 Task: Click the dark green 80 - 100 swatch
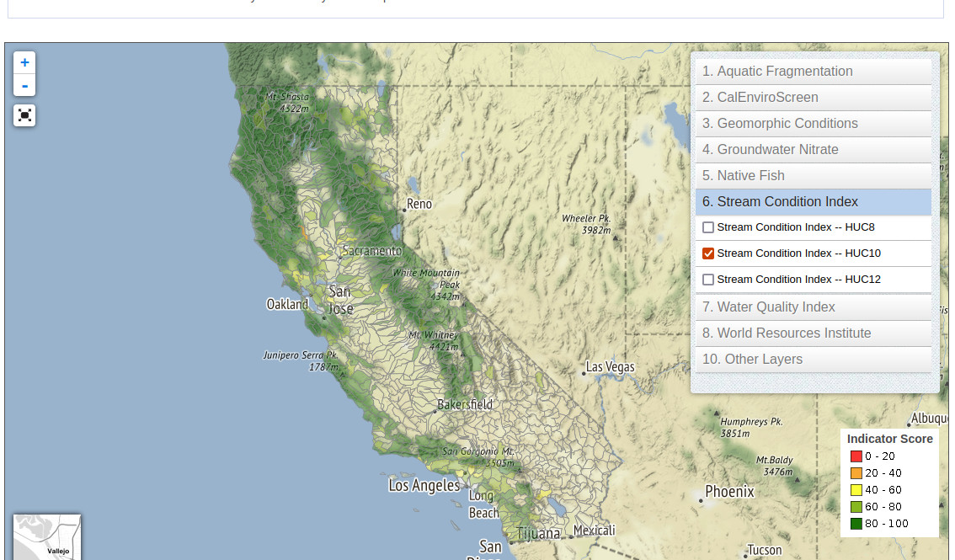click(856, 524)
